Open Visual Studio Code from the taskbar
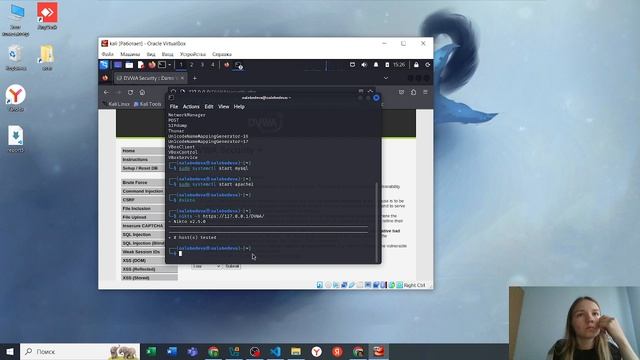Screen dimensions: 640x360 [276, 351]
